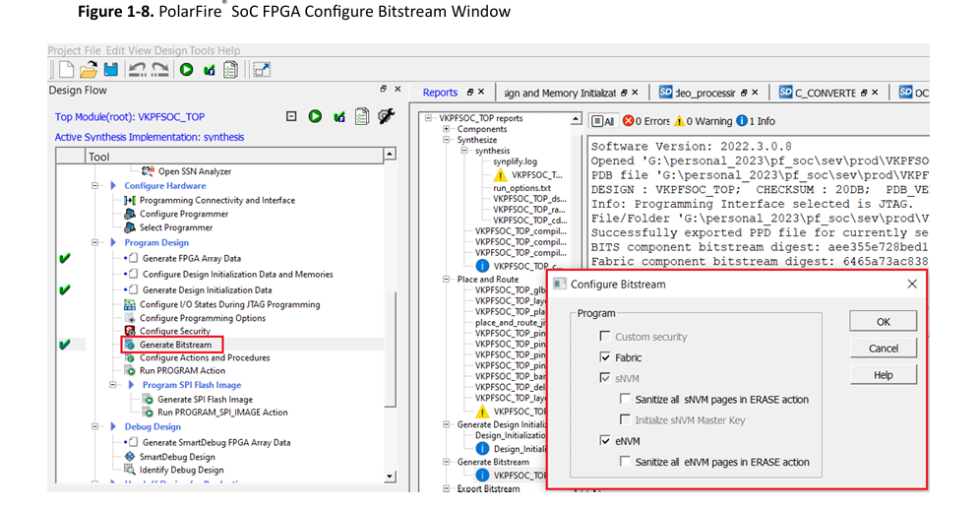Screen dimensions: 980x511
Task: Select Generate Bitstream in Design Flow
Action: [x=175, y=345]
